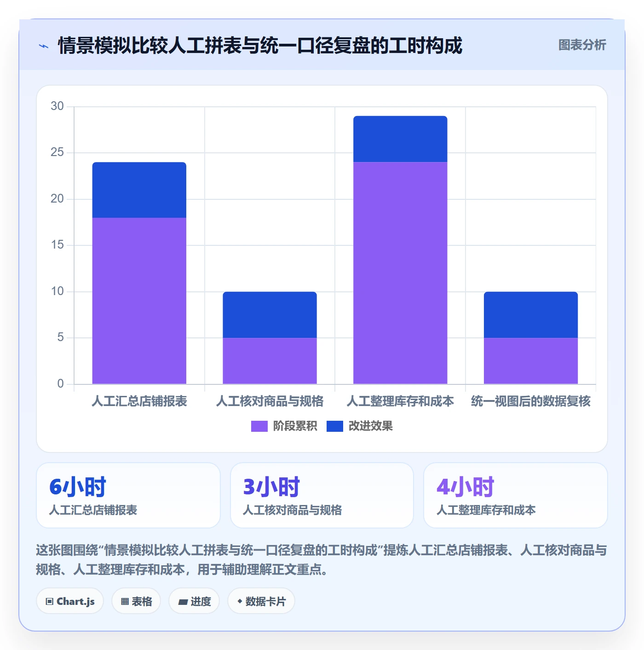
Task: Select the Chart.js tag
Action: click(70, 601)
